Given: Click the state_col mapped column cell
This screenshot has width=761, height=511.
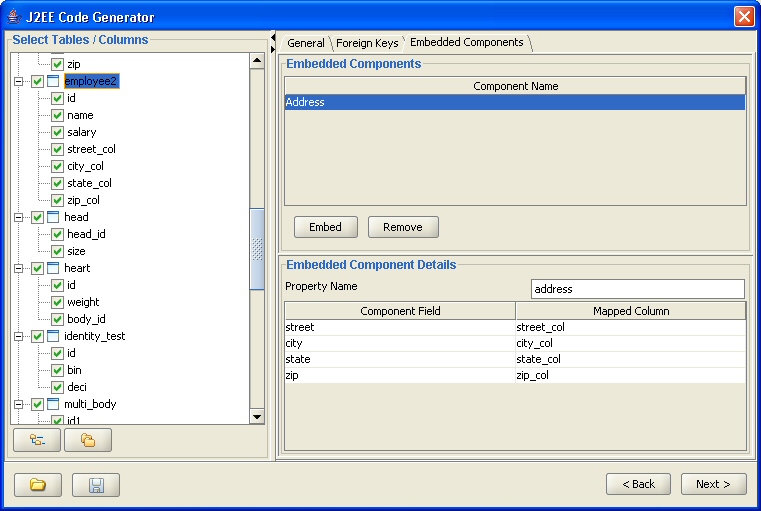Looking at the screenshot, I should (x=630, y=359).
